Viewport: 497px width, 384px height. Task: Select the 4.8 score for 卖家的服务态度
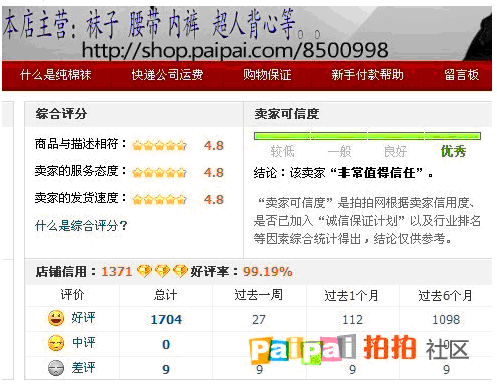click(214, 173)
